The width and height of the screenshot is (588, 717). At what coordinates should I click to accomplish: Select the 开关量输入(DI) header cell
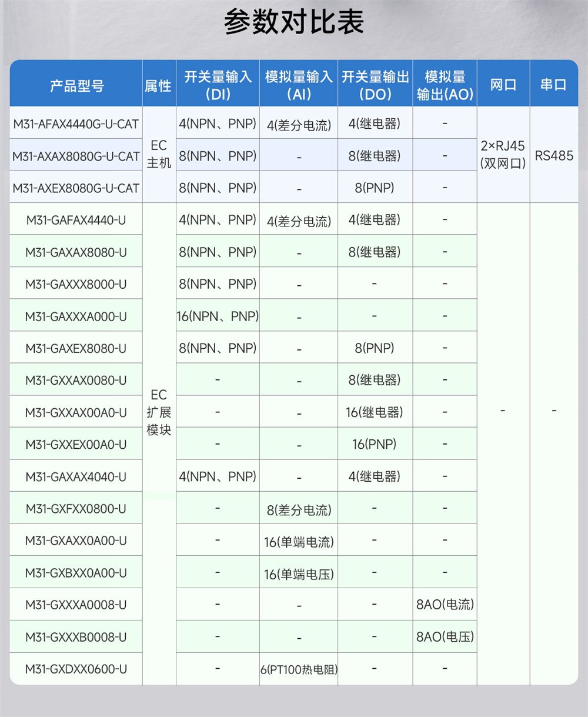point(218,84)
